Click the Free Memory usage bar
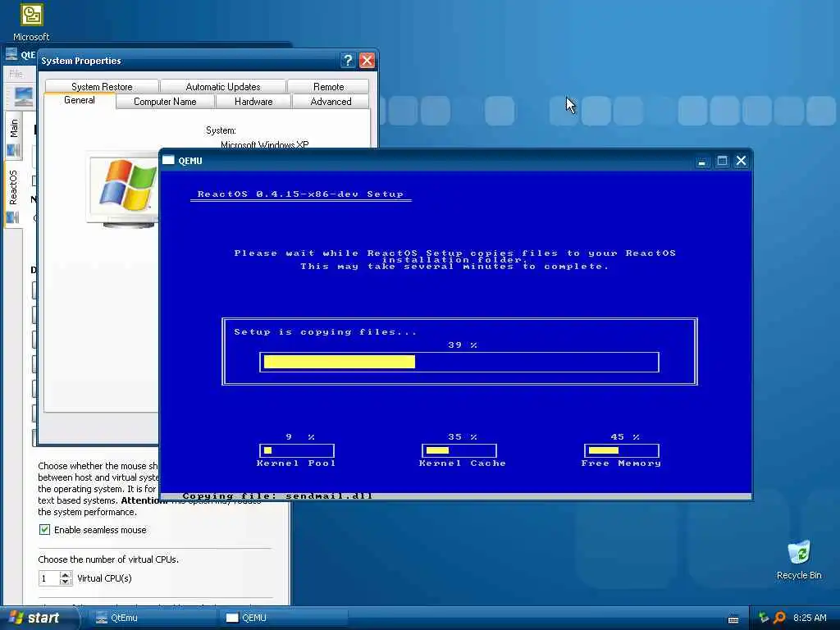Viewport: 840px width, 630px height. point(622,450)
